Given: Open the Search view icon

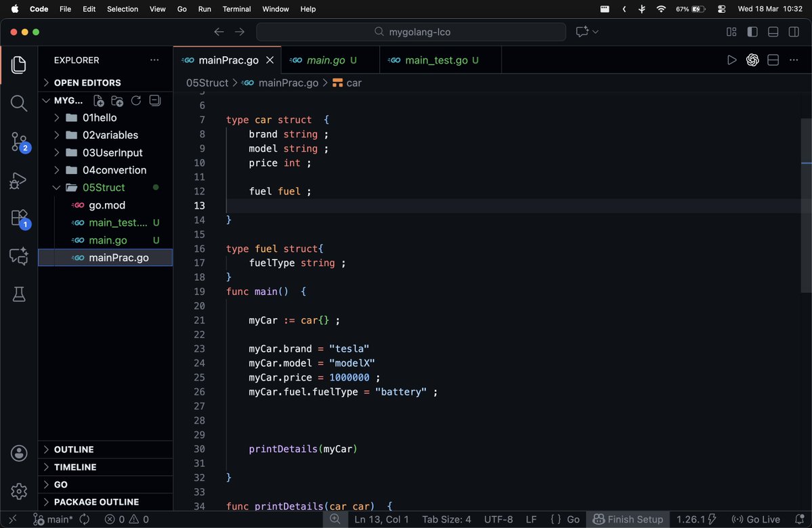Looking at the screenshot, I should point(19,103).
